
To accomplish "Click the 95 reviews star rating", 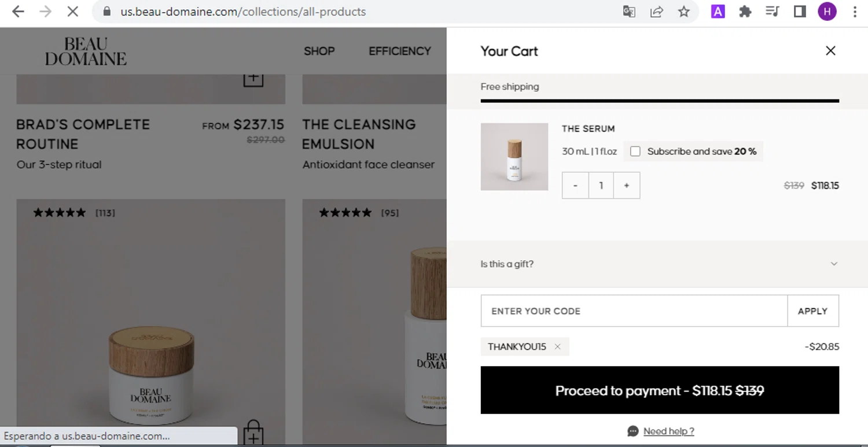I will point(359,213).
